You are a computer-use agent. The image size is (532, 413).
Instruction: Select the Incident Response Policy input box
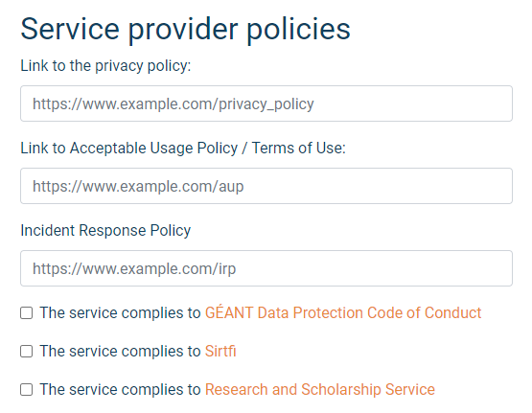point(266,268)
